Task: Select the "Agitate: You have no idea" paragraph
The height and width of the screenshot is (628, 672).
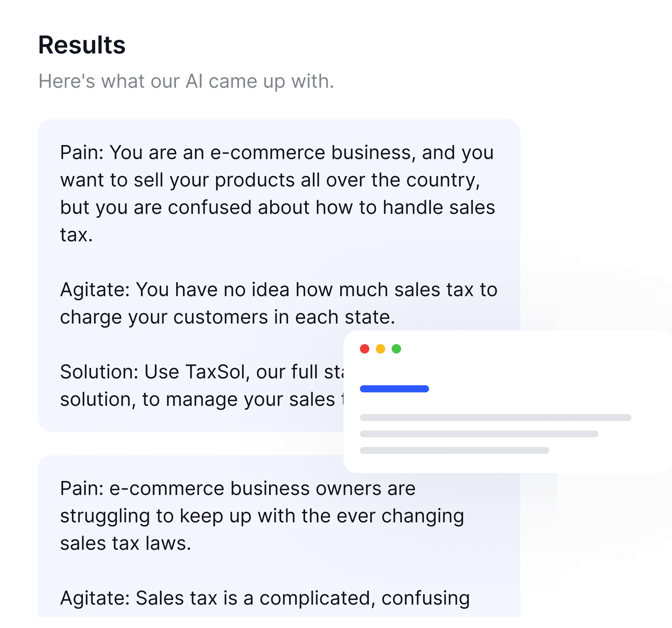Action: [278, 303]
